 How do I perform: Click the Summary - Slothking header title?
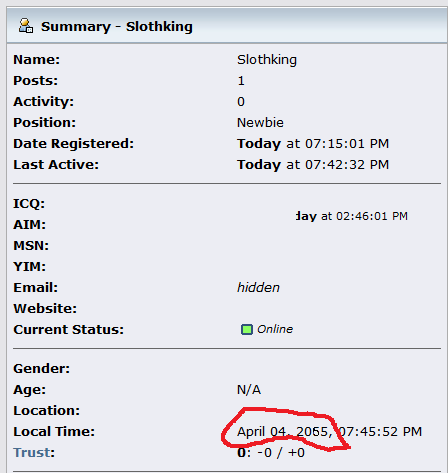(117, 27)
